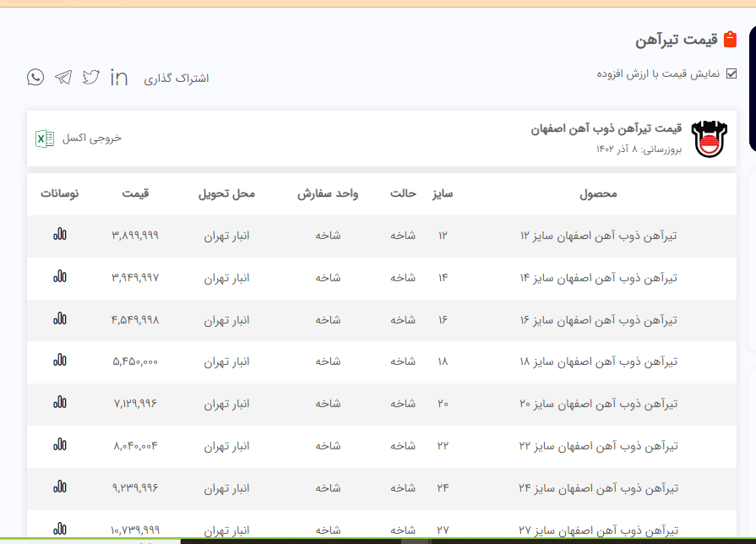Open price fluctuation chart for size 20
This screenshot has height=544, width=756.
click(x=59, y=404)
